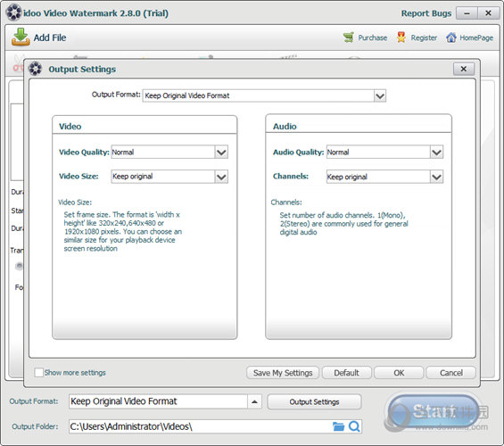Click the Channels description text
The width and height of the screenshot is (504, 446).
pos(343,224)
